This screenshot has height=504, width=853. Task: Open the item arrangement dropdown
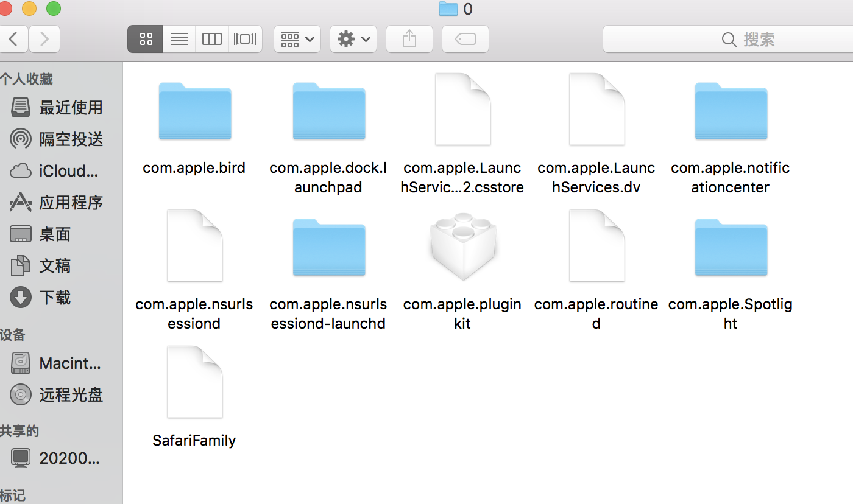tap(297, 40)
